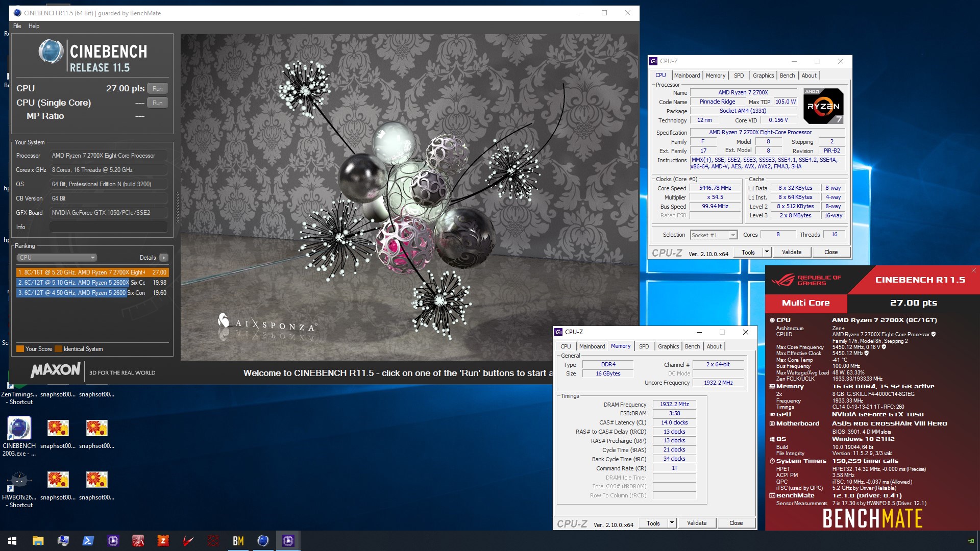The height and width of the screenshot is (551, 980).
Task: Click the DRAM Frequency value 1932.2 MHz
Action: coord(674,404)
